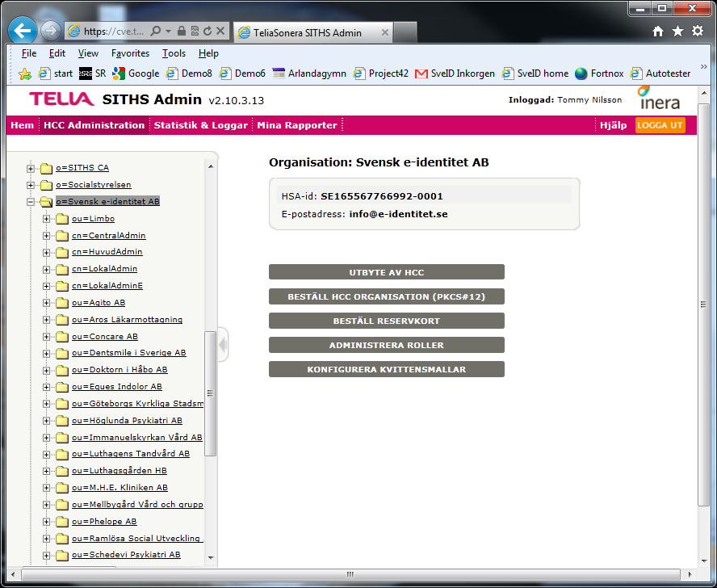Screen dimensions: 717x588
Task: Open the Autotester bookmark
Action: 660,73
